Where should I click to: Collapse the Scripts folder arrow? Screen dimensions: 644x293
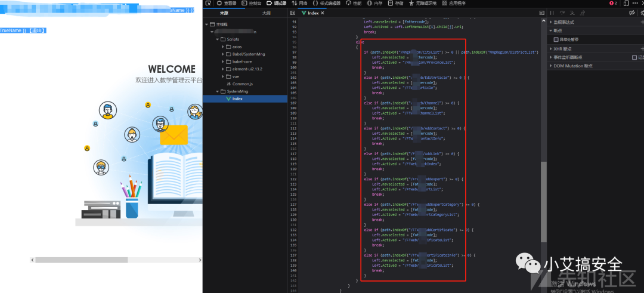point(217,39)
